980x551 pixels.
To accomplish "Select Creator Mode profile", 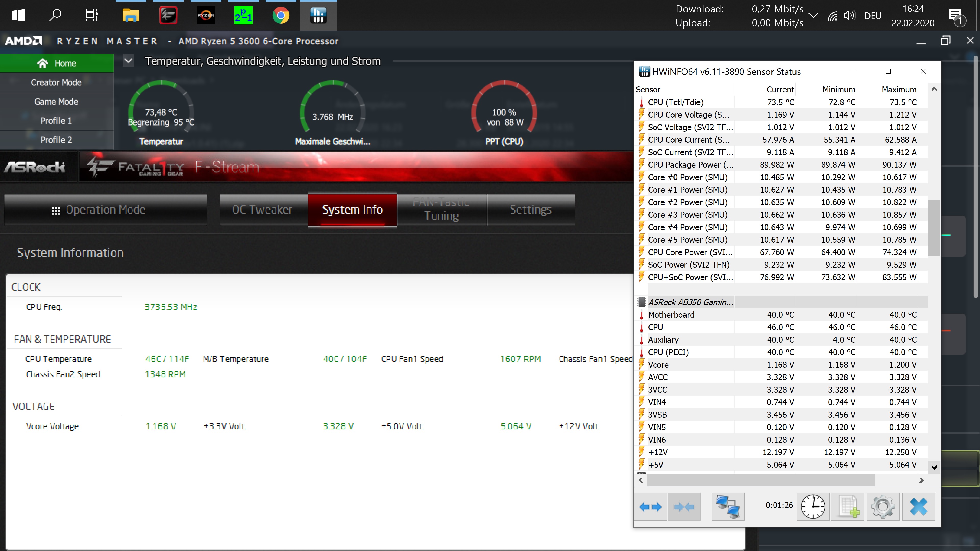I will click(57, 82).
